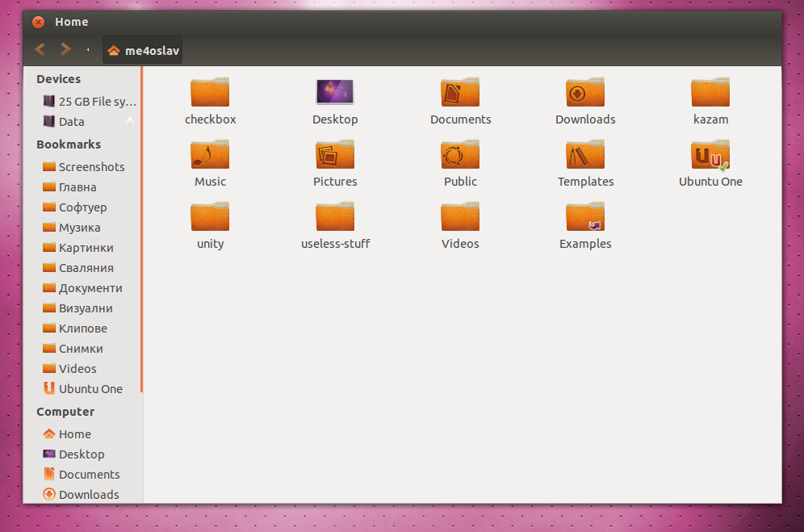Screen dimensions: 804x532
Task: Select the Public folder icon
Action: 460,155
